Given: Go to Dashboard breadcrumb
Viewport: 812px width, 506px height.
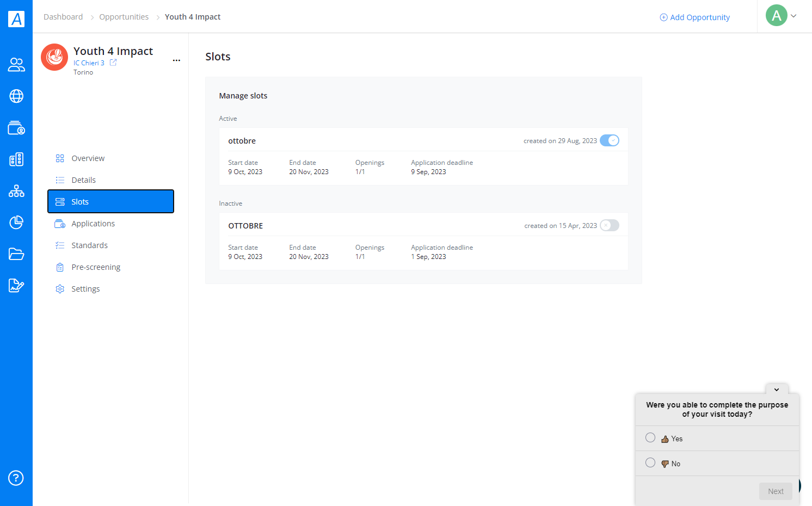Looking at the screenshot, I should (63, 17).
